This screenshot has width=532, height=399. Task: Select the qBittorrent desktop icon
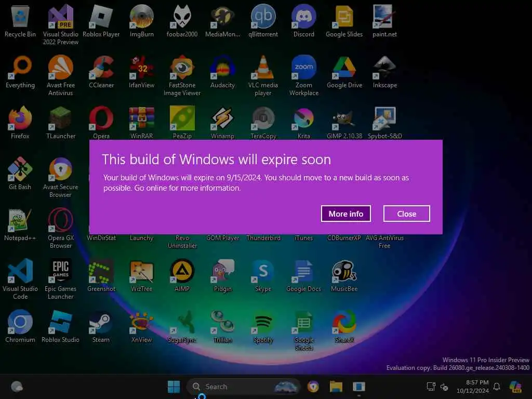pyautogui.click(x=263, y=21)
